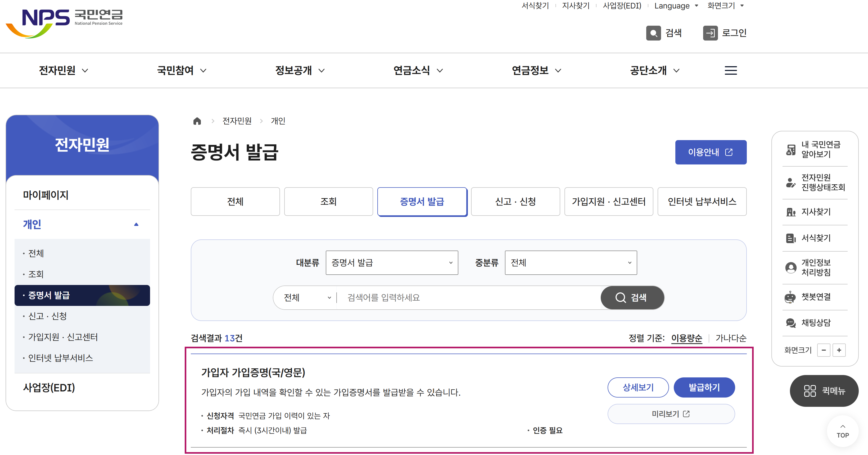
Task: Open 미리보기 preview for 가입자 가입증명
Action: 671,414
